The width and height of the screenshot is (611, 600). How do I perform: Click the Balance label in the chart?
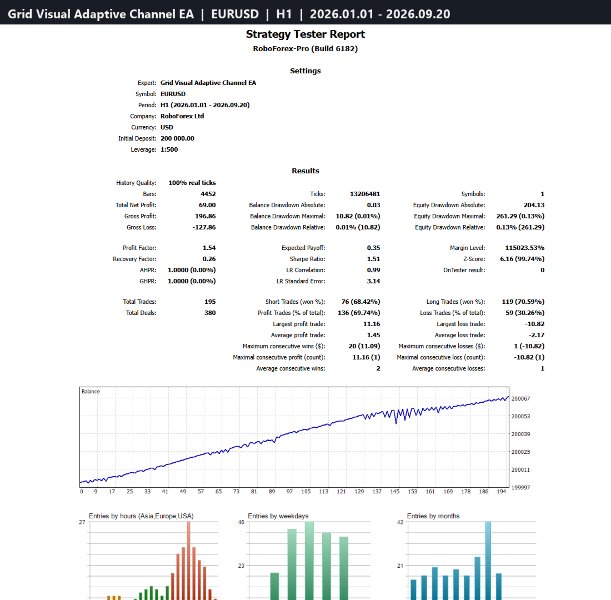coord(91,392)
